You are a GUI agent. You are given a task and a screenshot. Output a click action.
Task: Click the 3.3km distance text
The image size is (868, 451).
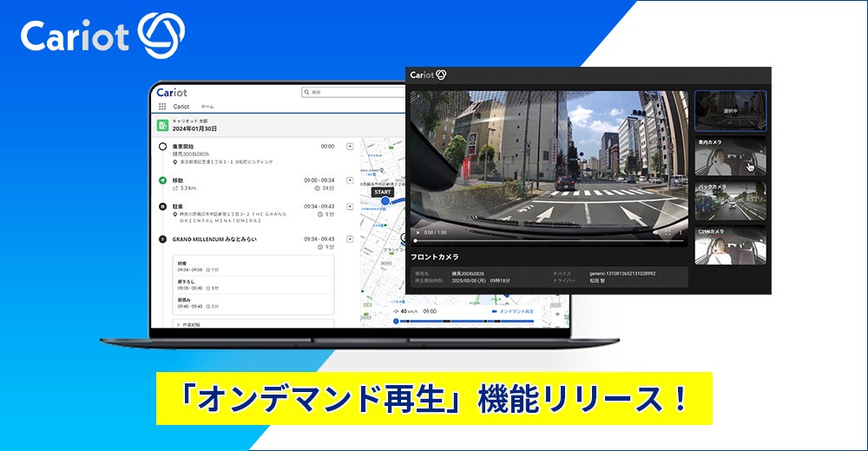[187, 188]
